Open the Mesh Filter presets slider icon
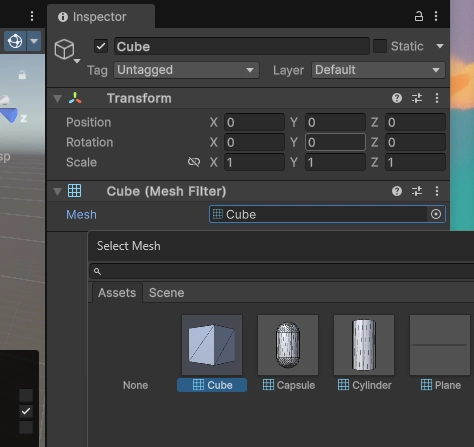The width and height of the screenshot is (474, 447). [x=417, y=191]
